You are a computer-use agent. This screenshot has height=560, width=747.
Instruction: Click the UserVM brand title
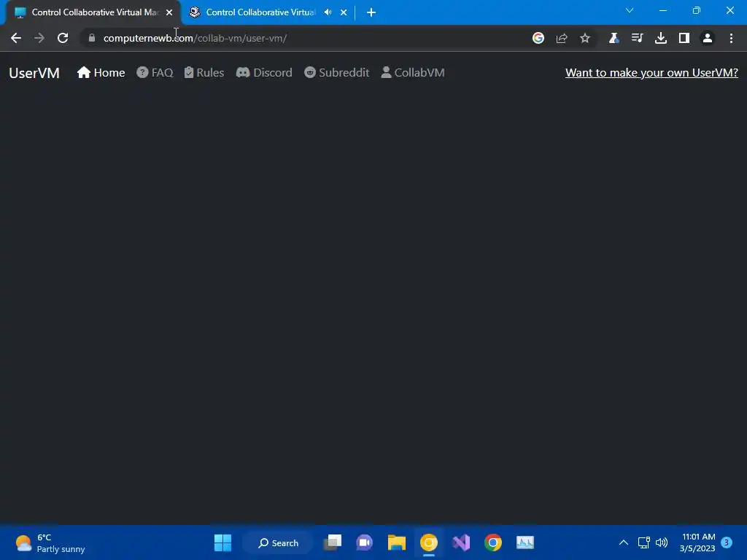click(x=34, y=73)
